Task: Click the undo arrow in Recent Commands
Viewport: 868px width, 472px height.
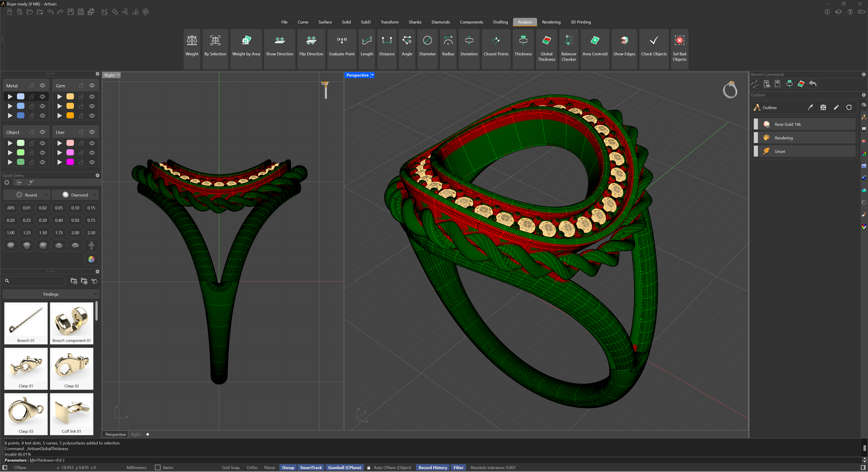Action: click(812, 84)
